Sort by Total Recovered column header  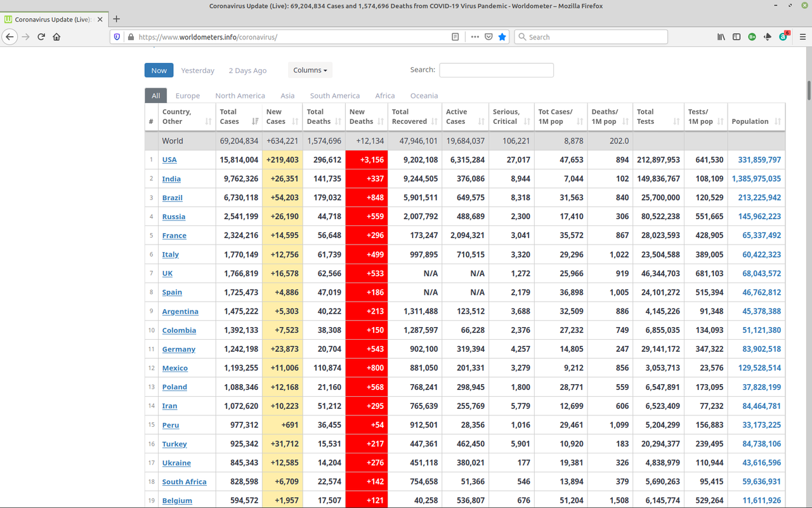point(415,116)
